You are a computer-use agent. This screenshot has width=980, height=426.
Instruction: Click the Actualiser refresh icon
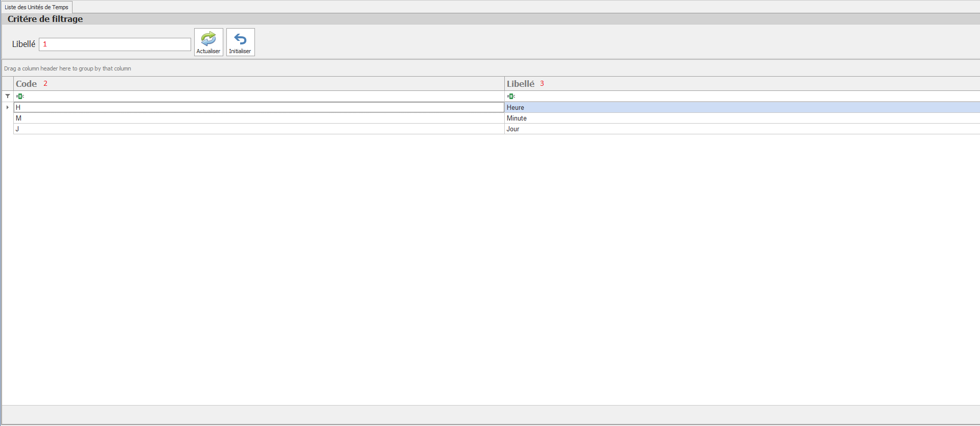tap(208, 39)
